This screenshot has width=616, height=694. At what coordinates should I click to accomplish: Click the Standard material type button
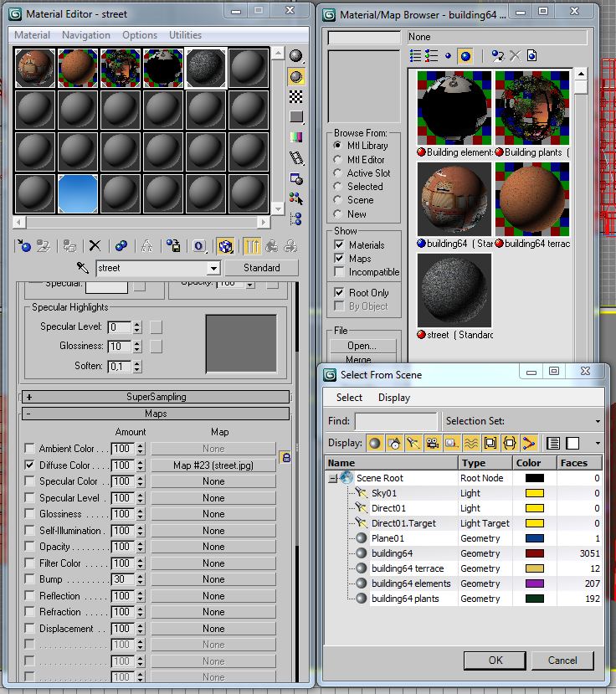click(x=261, y=268)
